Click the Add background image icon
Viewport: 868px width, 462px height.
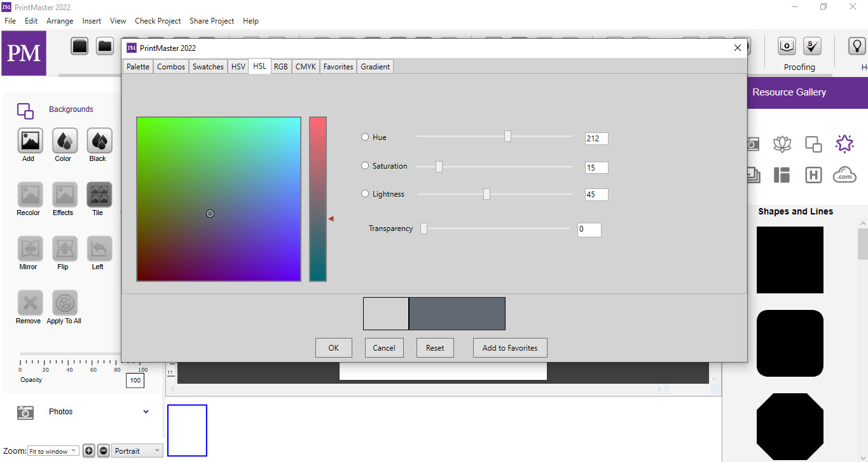tap(31, 141)
